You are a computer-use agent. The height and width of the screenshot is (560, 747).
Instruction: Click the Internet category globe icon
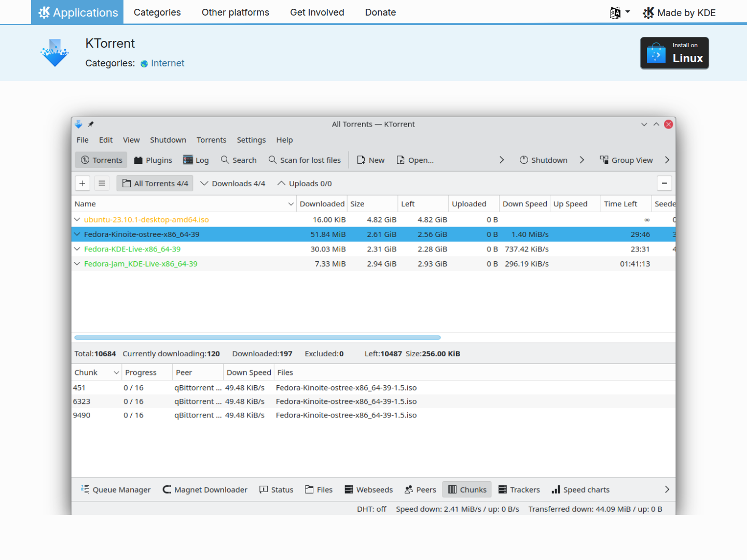click(144, 64)
